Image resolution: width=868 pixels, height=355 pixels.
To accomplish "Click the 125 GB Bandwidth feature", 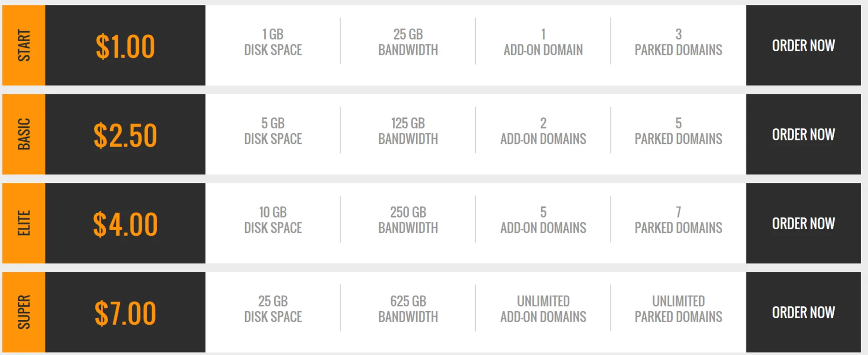I will pos(408,131).
